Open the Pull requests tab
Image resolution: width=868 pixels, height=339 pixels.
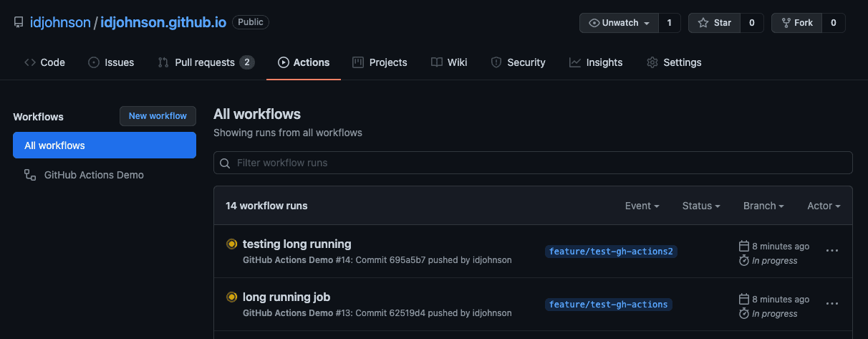(x=206, y=62)
